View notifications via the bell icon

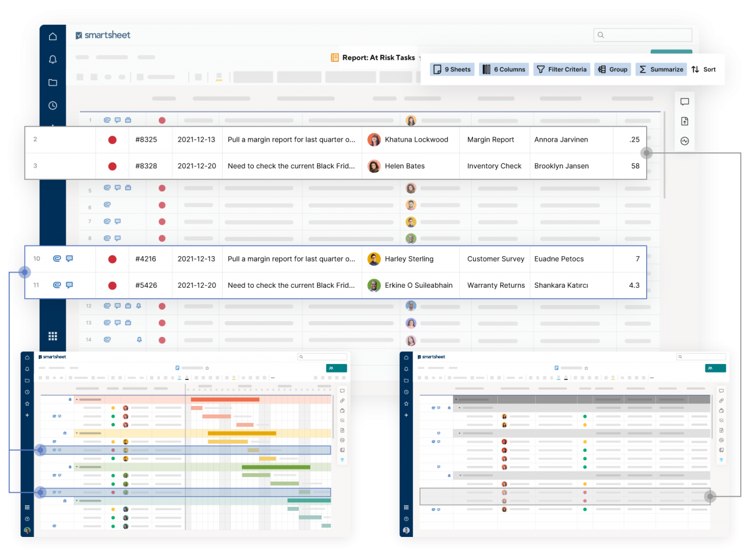(52, 59)
